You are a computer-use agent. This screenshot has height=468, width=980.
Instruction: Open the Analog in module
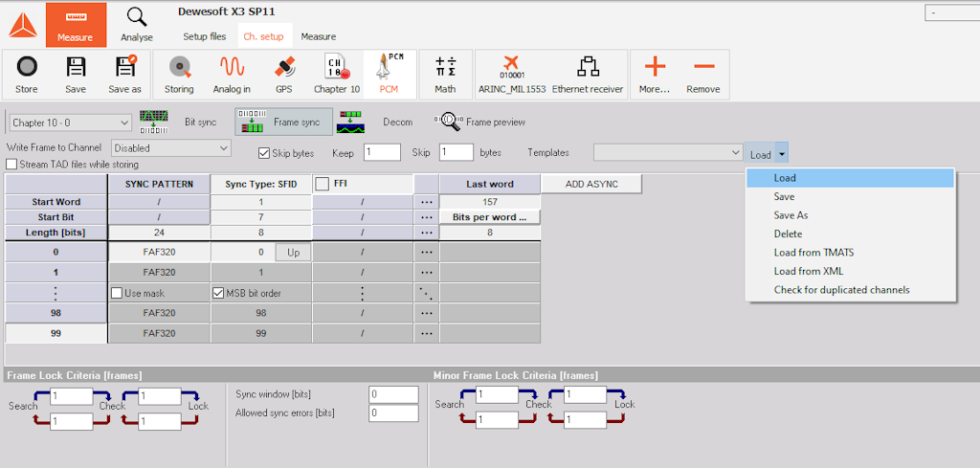(x=232, y=74)
